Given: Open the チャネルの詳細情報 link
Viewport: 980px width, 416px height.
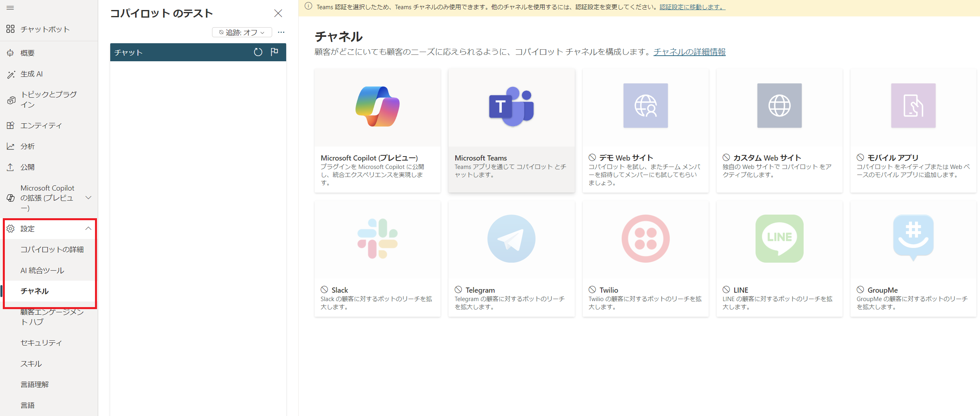Looking at the screenshot, I should (x=689, y=52).
